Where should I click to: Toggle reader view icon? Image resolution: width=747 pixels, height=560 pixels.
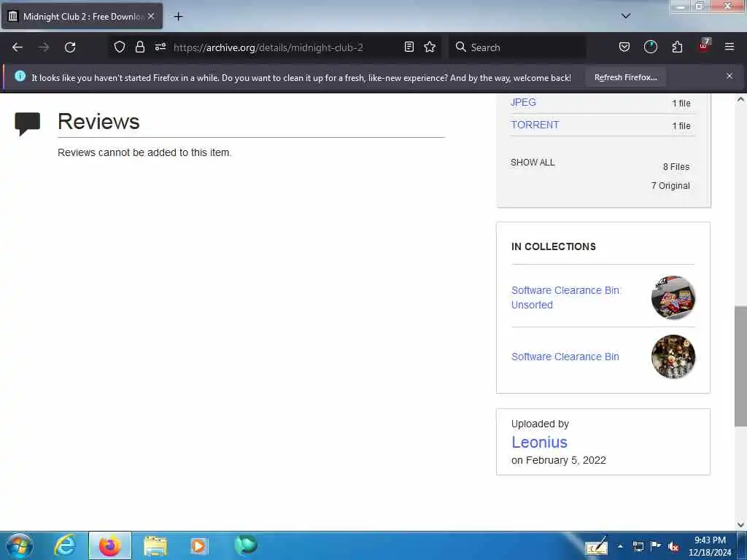click(409, 47)
